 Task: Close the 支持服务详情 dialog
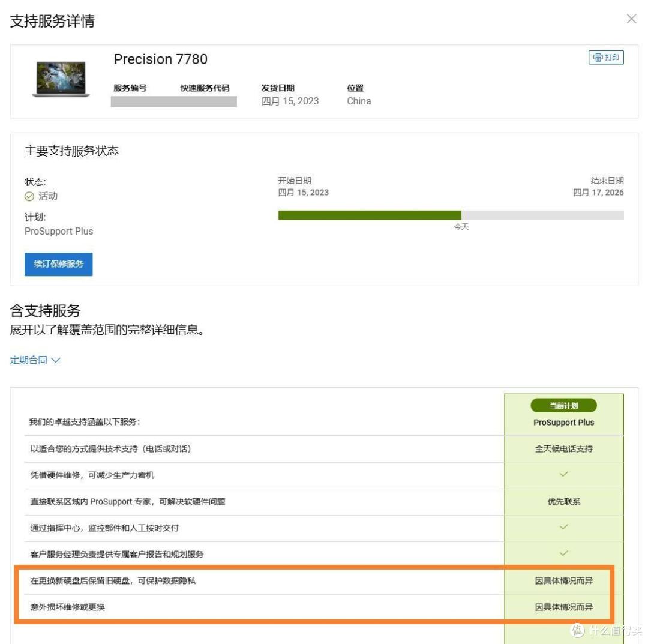click(x=631, y=19)
